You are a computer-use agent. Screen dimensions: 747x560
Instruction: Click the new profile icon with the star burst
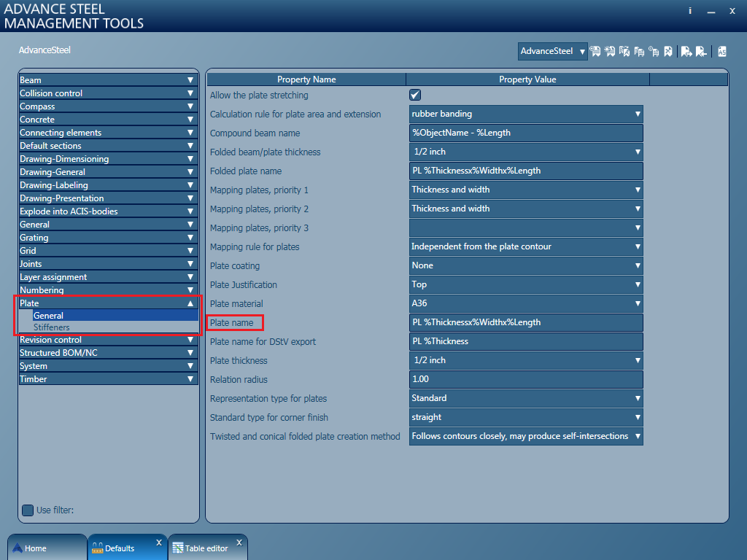pyautogui.click(x=609, y=51)
